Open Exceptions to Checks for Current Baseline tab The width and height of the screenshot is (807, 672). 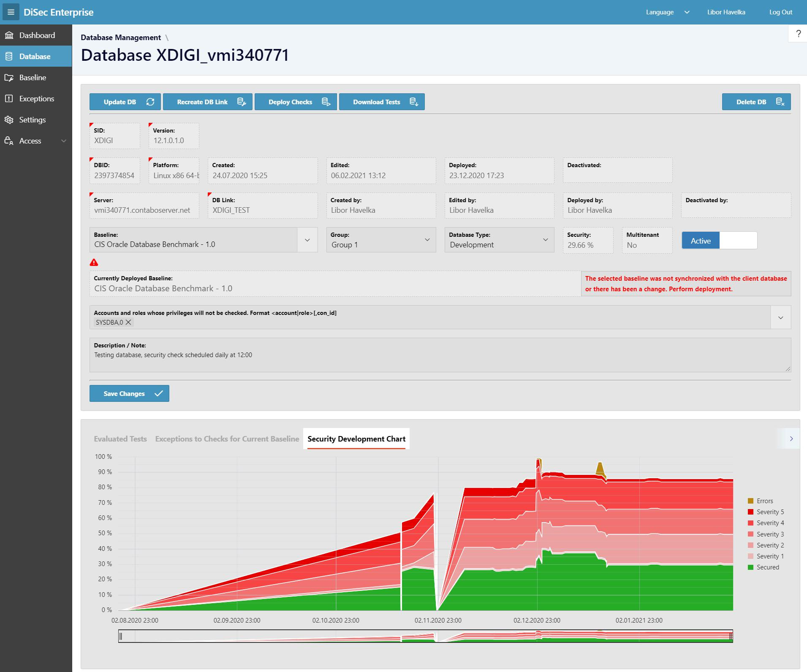[227, 439]
